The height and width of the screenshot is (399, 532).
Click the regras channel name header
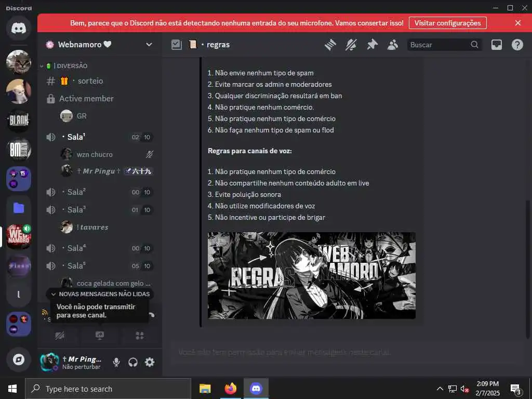[218, 45]
